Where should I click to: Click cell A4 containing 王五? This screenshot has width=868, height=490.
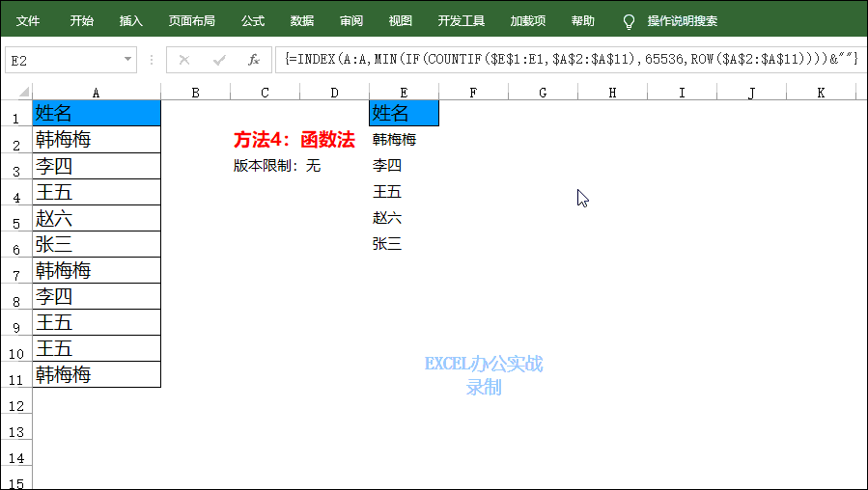[x=97, y=192]
